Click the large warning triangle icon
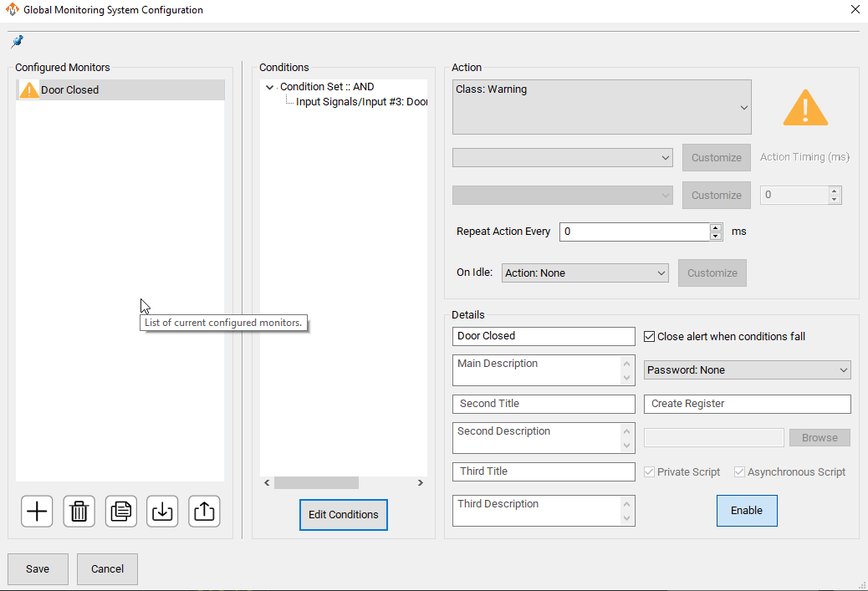Viewport: 868px width, 591px height. click(x=804, y=108)
